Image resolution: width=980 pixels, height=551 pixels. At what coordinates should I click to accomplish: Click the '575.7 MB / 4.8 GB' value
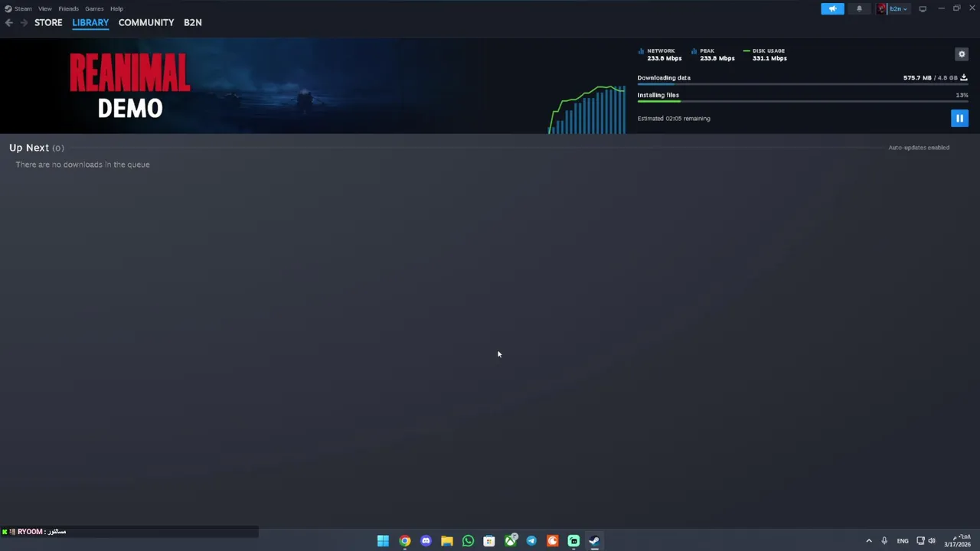tap(930, 77)
